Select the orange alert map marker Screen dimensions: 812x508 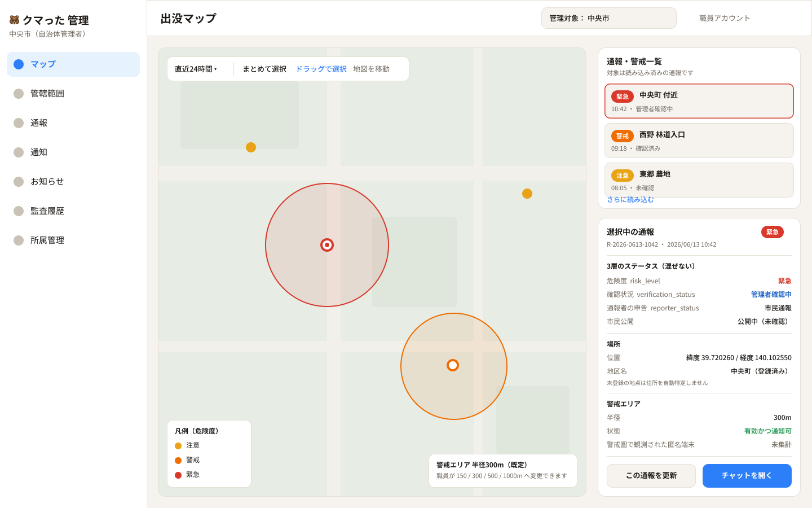453,365
